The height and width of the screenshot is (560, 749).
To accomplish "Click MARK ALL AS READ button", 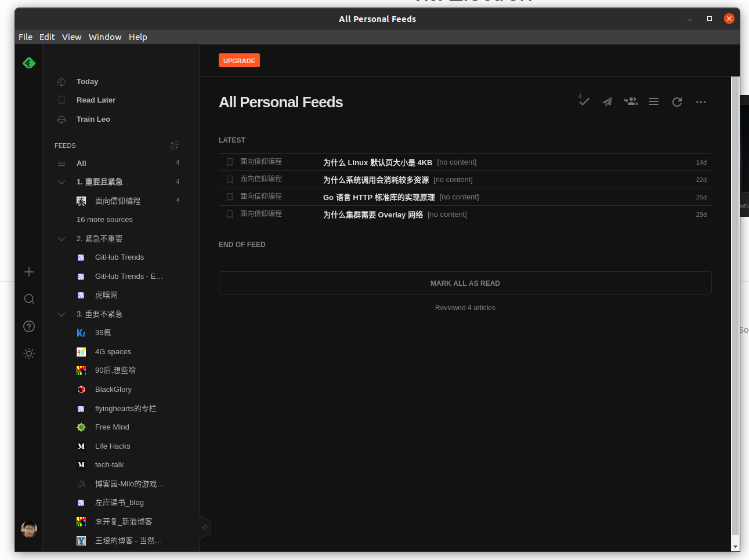I will [x=465, y=283].
